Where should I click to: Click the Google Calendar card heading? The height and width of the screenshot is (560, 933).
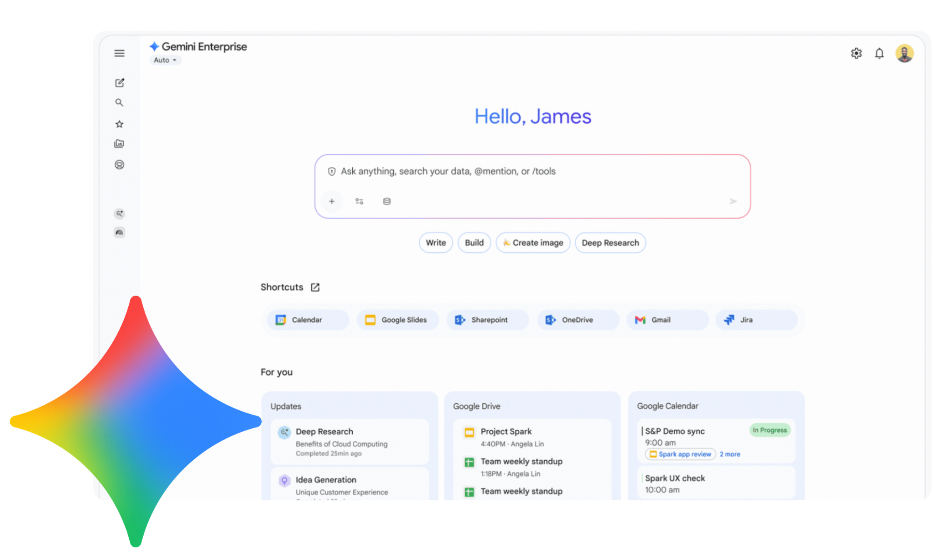pyautogui.click(x=668, y=406)
